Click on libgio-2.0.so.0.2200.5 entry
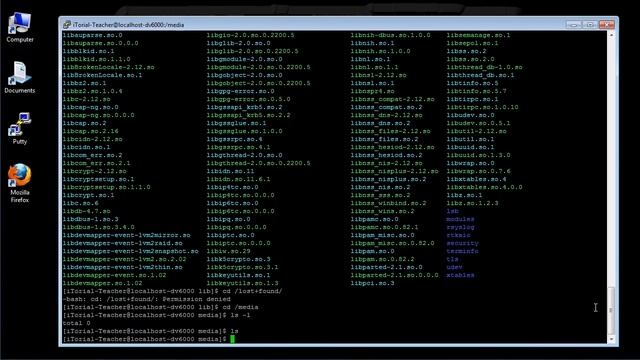 point(250,35)
